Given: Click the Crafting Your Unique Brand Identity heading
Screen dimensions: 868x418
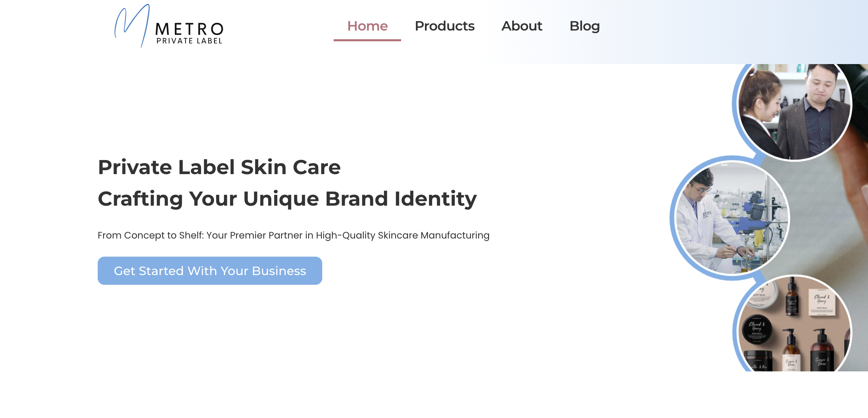Looking at the screenshot, I should [287, 199].
